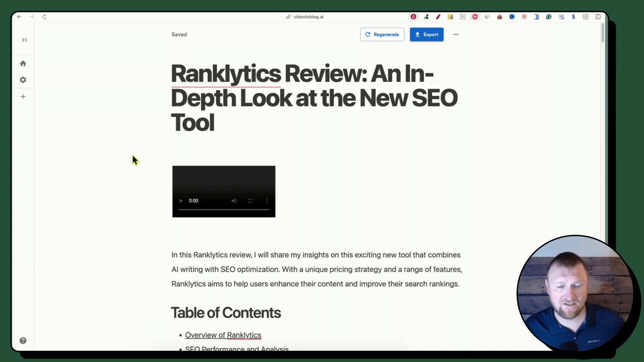Image resolution: width=644 pixels, height=362 pixels.
Task: Click the Table of Contents heading
Action: coord(226,313)
